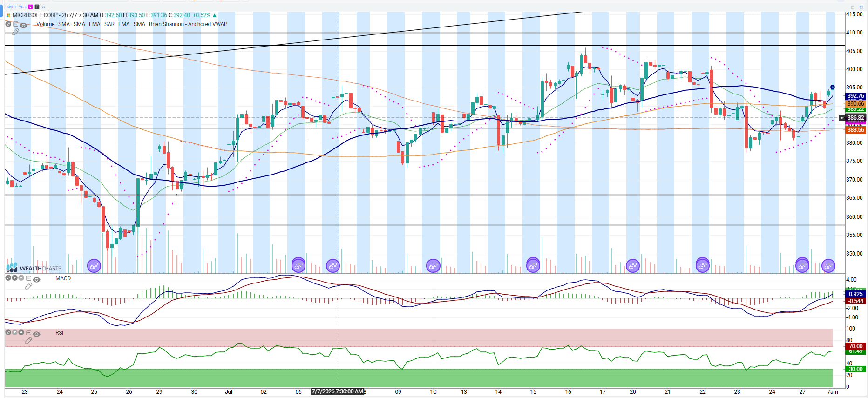The height and width of the screenshot is (398, 868).
Task: Move the RSI panel down
Action: pos(14,332)
